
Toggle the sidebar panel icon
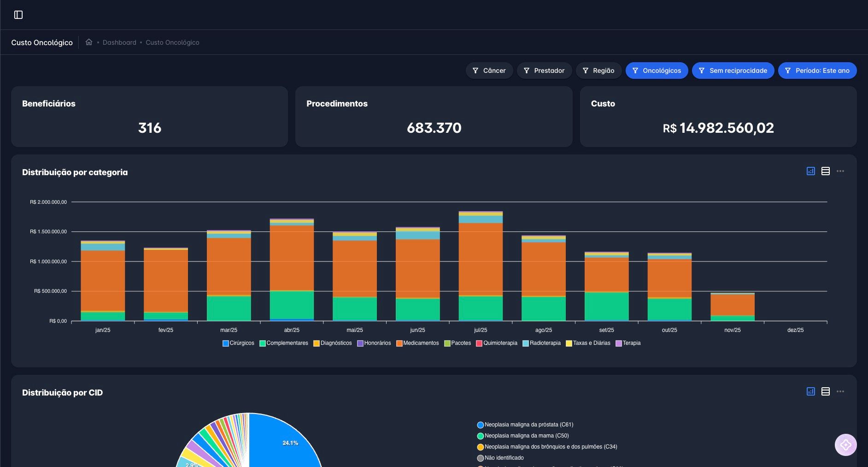click(18, 15)
